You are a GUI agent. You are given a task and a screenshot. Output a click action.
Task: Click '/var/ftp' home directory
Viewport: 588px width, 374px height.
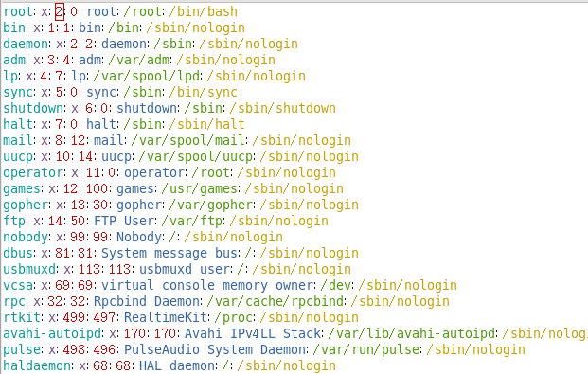click(x=192, y=221)
